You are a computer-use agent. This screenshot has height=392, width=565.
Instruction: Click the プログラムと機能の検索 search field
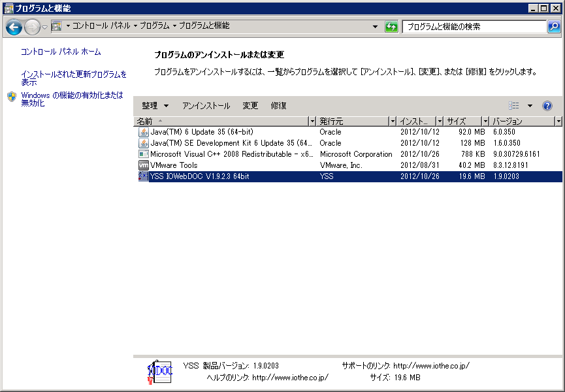474,27
